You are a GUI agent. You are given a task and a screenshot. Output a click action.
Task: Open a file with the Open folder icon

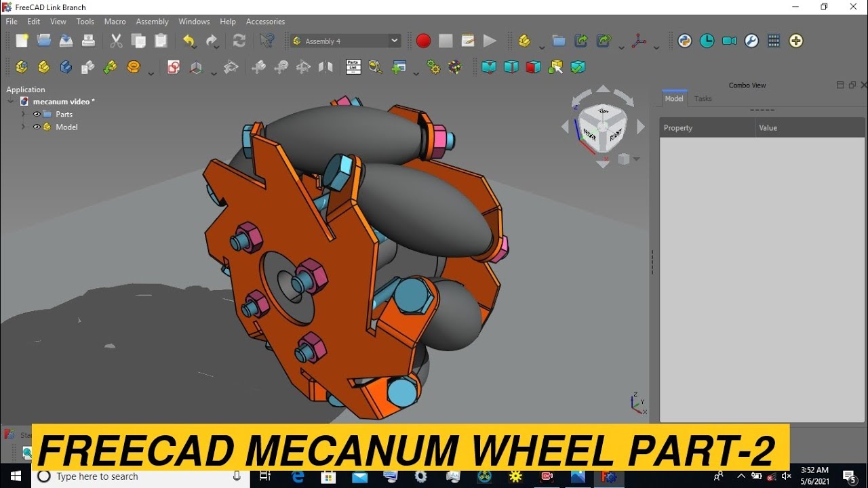coord(44,41)
